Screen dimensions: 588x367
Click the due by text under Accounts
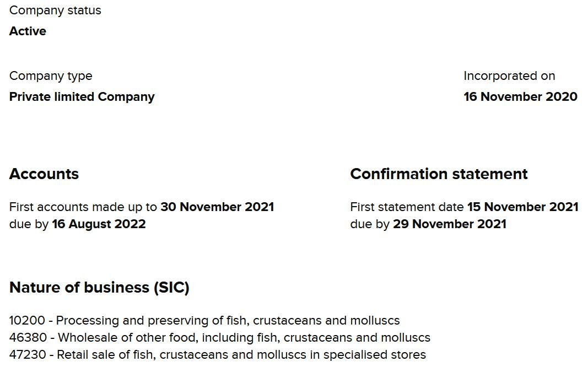(29, 224)
